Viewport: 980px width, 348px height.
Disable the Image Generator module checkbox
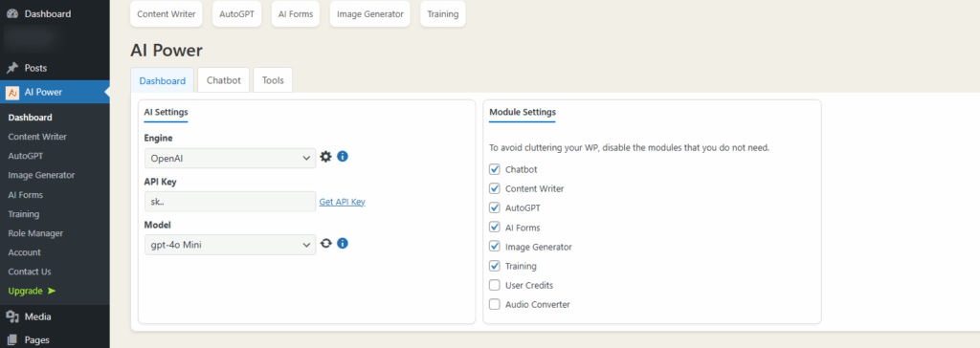click(x=495, y=246)
